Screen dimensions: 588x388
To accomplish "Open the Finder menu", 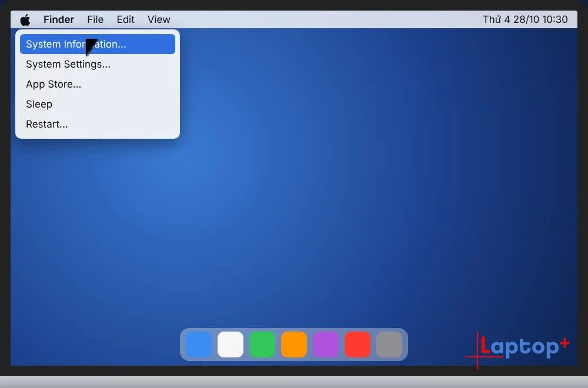I will pyautogui.click(x=59, y=19).
